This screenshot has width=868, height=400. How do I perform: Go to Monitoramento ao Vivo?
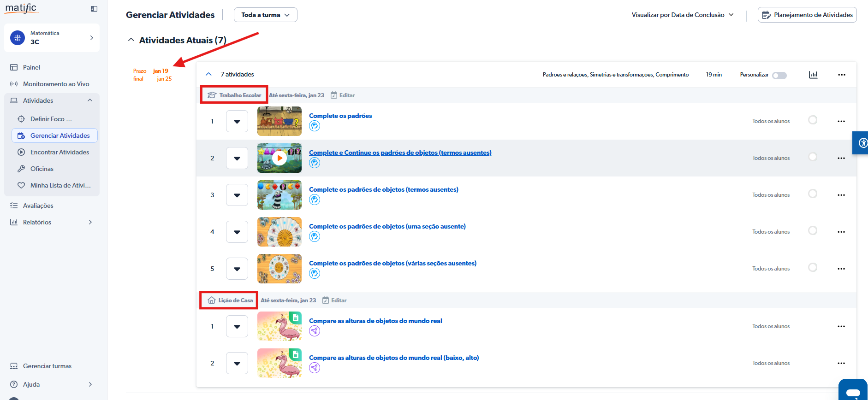(x=56, y=84)
